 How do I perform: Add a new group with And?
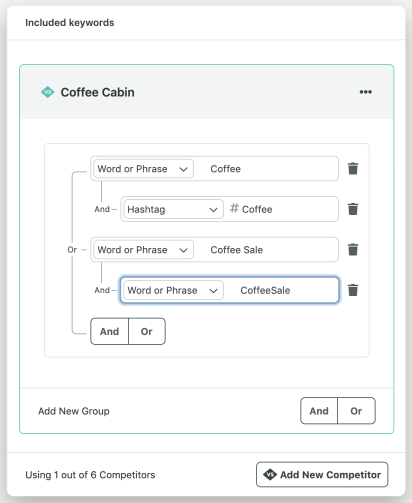tap(319, 411)
